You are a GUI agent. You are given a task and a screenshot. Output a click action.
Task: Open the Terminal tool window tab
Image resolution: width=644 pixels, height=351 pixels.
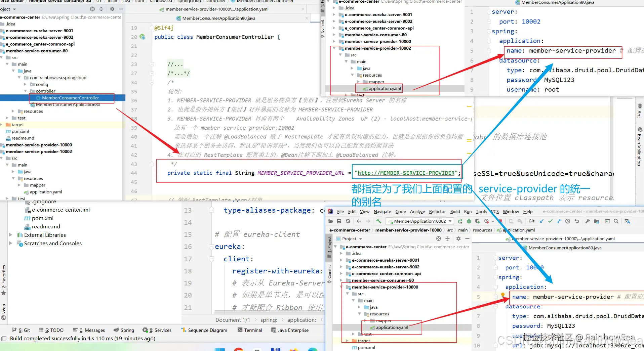[x=250, y=330]
